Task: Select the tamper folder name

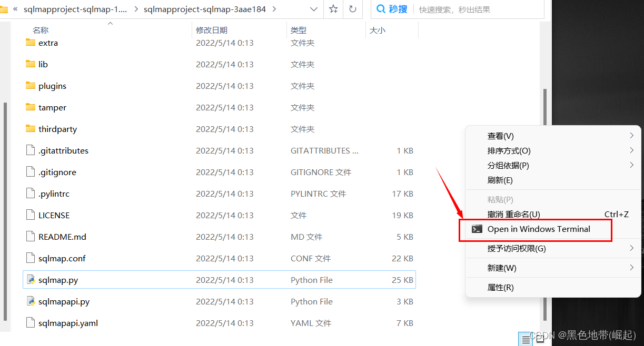Action: [52, 107]
